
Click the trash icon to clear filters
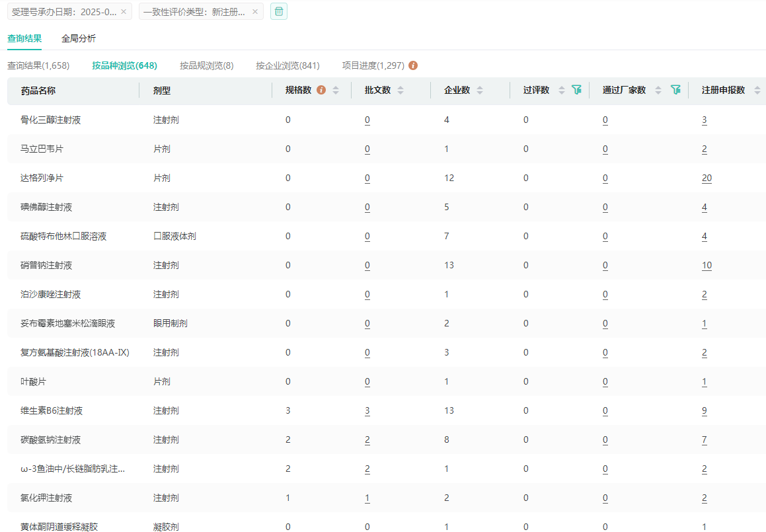pos(279,11)
